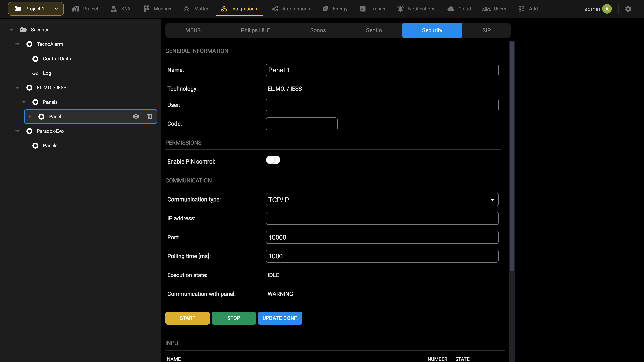Click the UPDATE CONF. button
Image resolution: width=644 pixels, height=362 pixels.
coord(280,318)
